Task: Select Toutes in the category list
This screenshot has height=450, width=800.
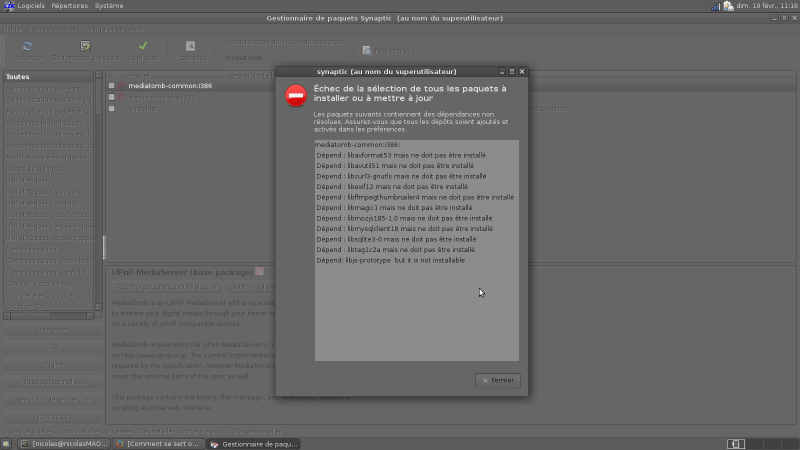Action: [x=48, y=77]
